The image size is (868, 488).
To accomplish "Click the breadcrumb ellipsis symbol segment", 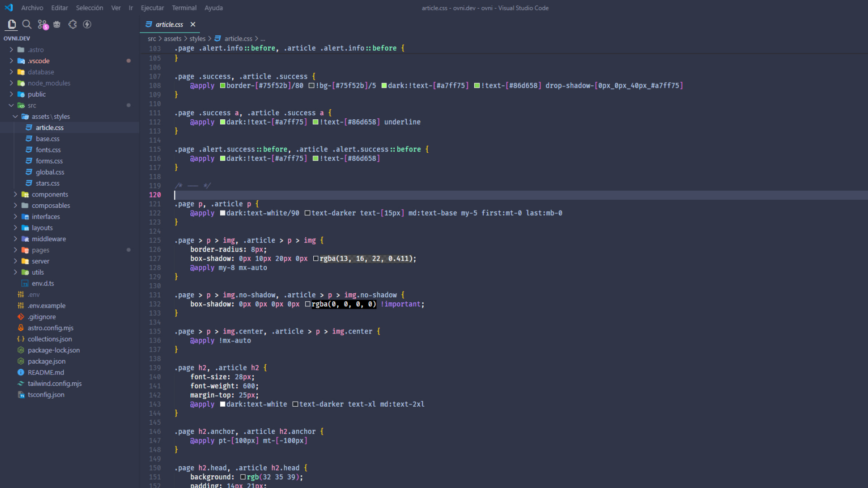I will coord(263,39).
